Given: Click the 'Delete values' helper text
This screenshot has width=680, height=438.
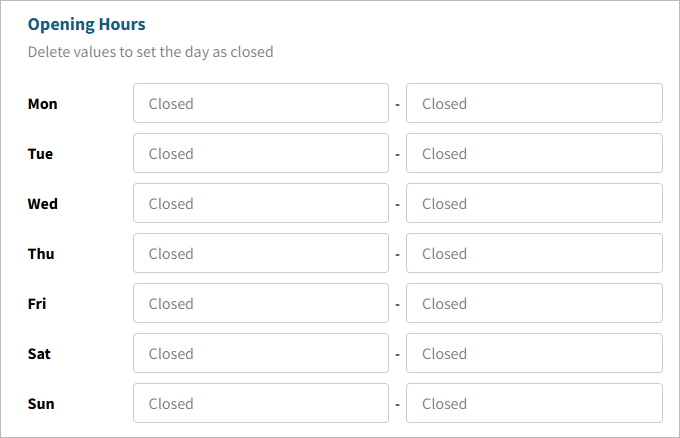Looking at the screenshot, I should (x=150, y=51).
